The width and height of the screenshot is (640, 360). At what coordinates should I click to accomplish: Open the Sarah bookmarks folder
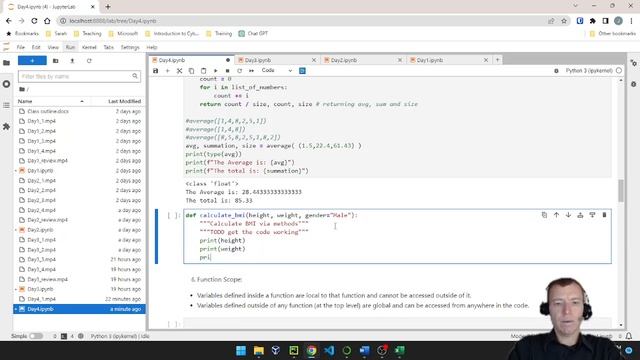(x=56, y=33)
